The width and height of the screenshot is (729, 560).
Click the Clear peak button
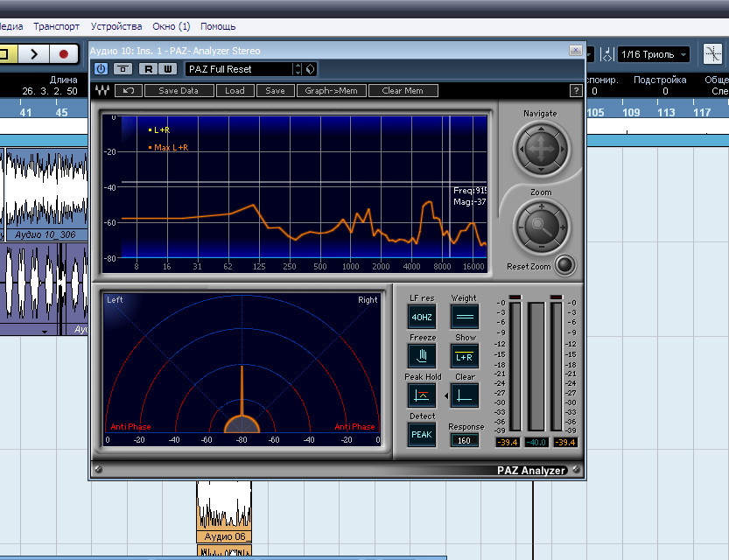(x=465, y=395)
